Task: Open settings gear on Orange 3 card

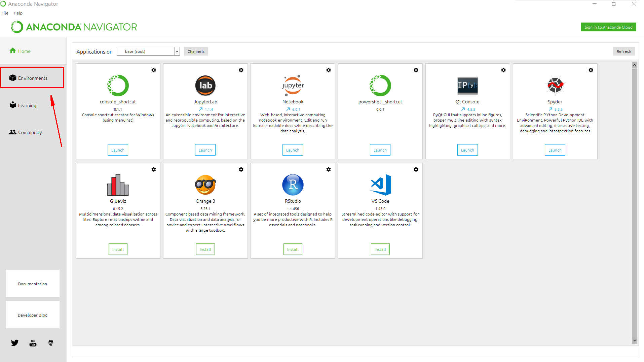Action: [x=241, y=169]
